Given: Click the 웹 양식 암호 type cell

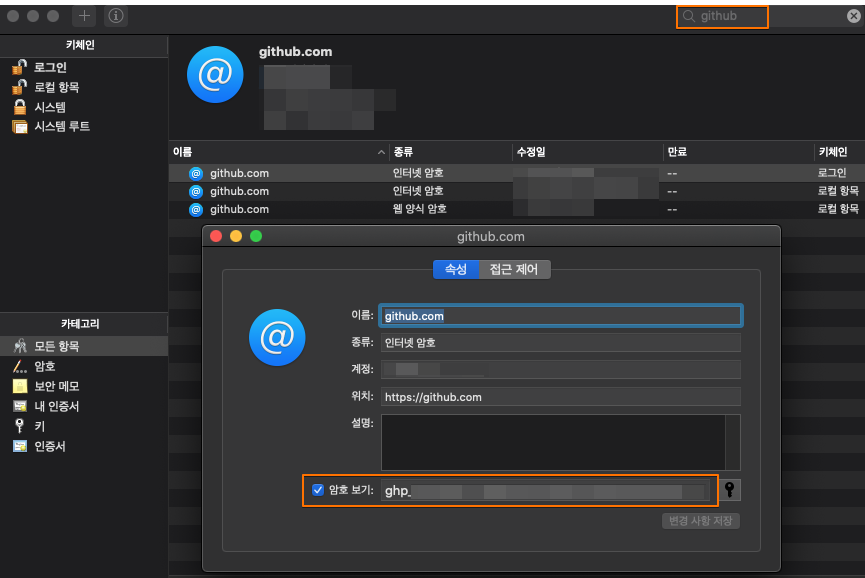Looking at the screenshot, I should pos(420,209).
